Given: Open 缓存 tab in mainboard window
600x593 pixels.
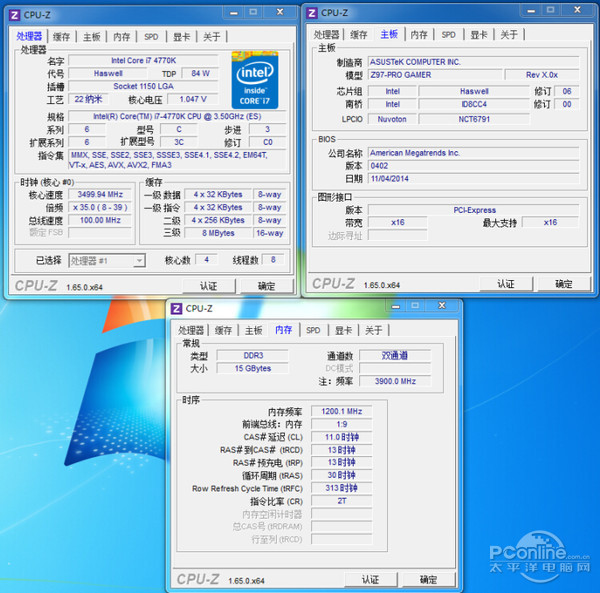Looking at the screenshot, I should pyautogui.click(x=359, y=35).
